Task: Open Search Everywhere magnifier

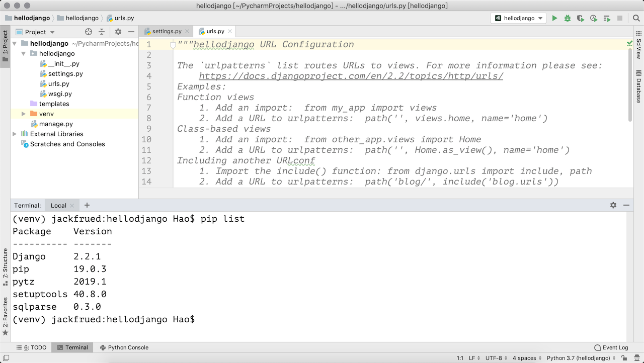Action: (x=635, y=18)
